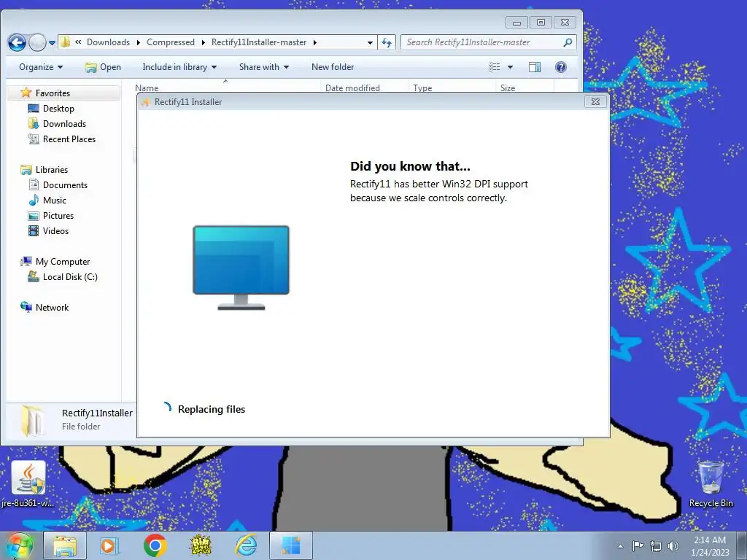Open the yellow pixel-art app on the taskbar
Image resolution: width=747 pixels, height=560 pixels.
(201, 545)
